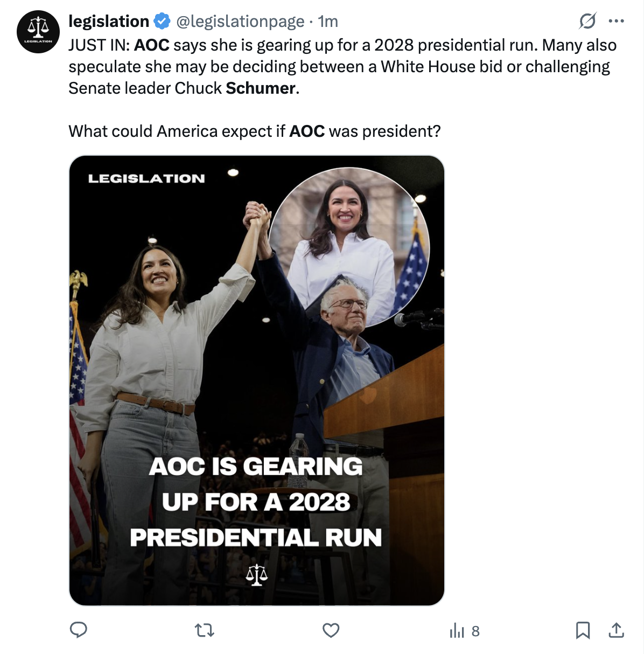The height and width of the screenshot is (654, 644).
Task: Bookmark this post
Action: click(583, 630)
